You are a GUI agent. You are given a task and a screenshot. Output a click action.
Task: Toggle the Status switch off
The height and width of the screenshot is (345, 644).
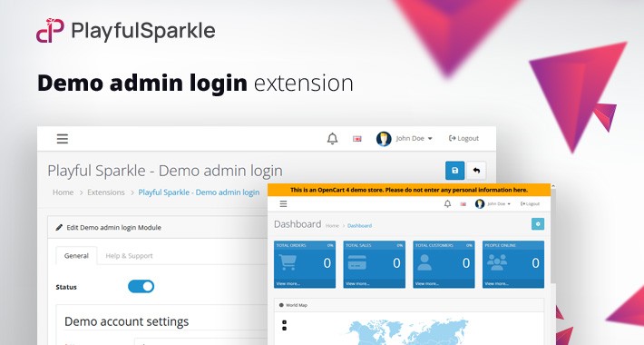tap(141, 286)
